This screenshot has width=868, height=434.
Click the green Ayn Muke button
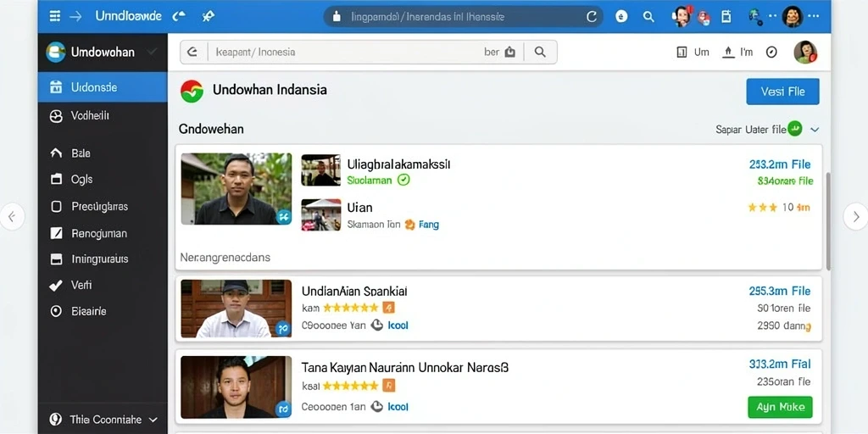[x=780, y=407]
